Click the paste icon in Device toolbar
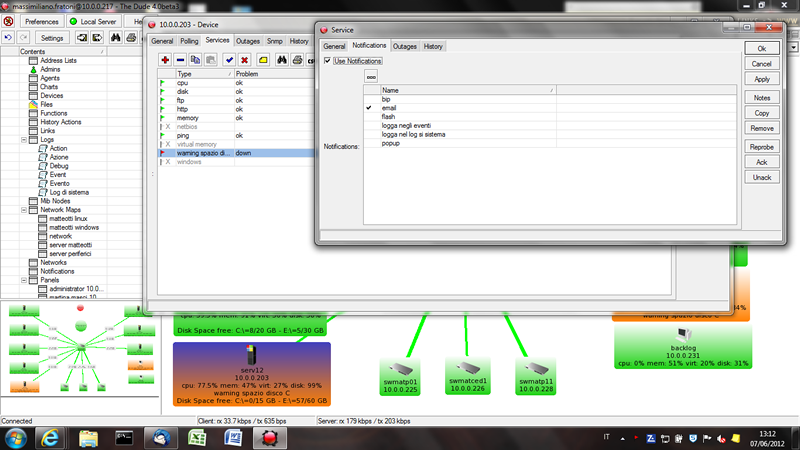This screenshot has width=800, height=450. (x=211, y=60)
